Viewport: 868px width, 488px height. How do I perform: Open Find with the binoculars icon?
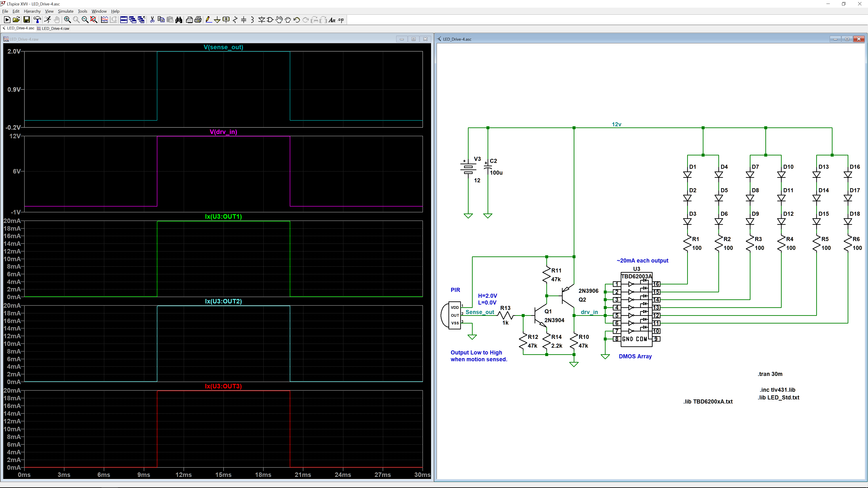179,20
